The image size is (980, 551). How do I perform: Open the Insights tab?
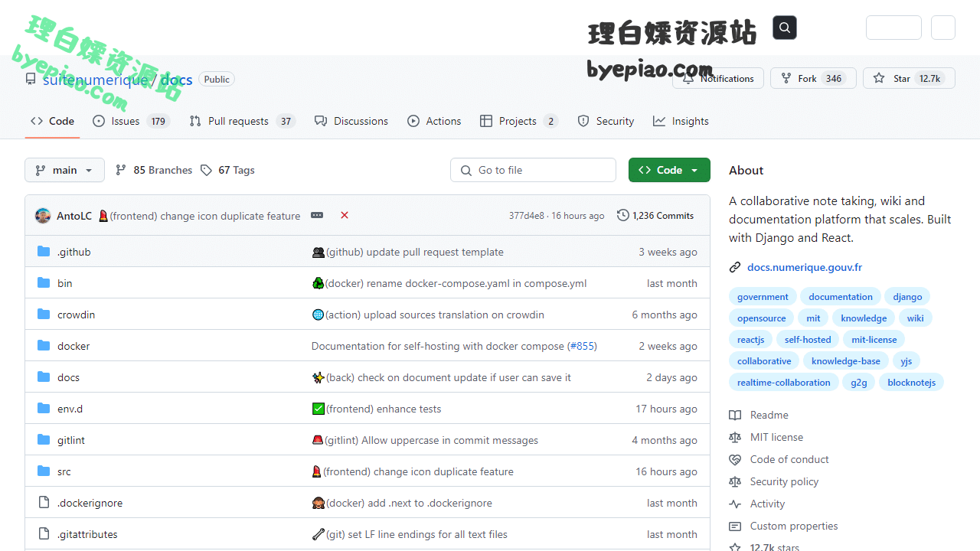click(x=681, y=121)
